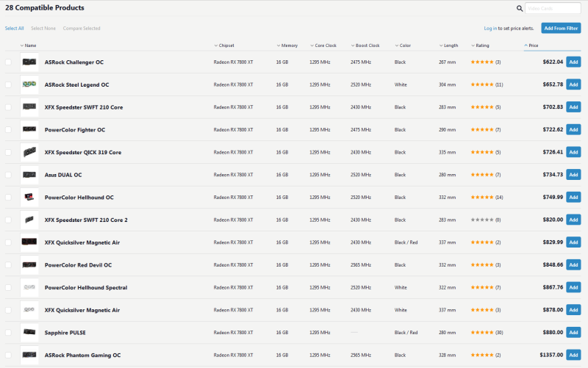Check the PowerColor Hellhound OC checkbox
This screenshot has width=588, height=368.
point(8,197)
